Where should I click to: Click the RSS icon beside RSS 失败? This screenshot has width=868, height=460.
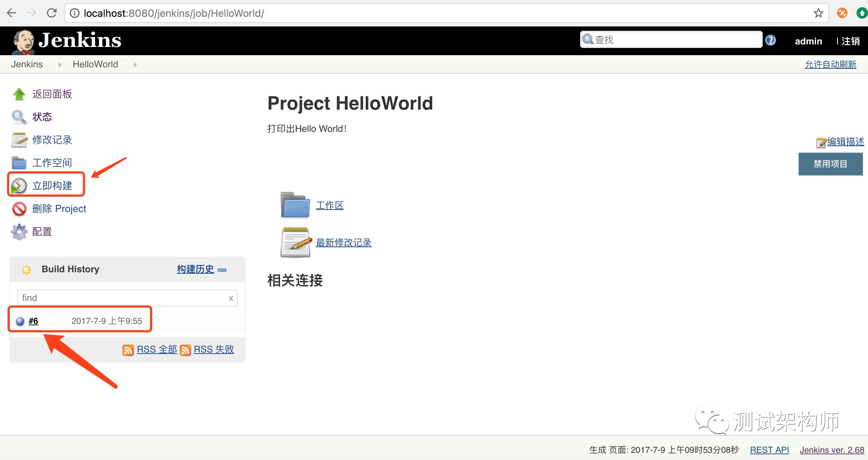[x=185, y=350]
